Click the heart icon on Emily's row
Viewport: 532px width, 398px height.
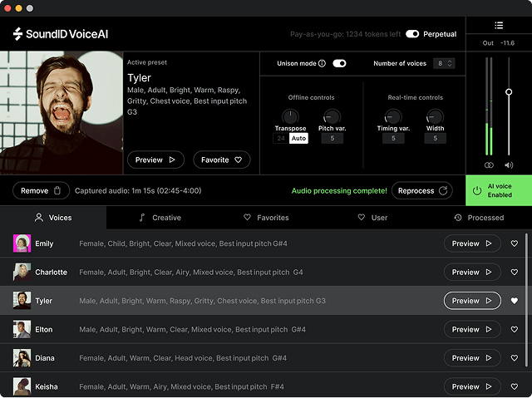click(x=515, y=243)
